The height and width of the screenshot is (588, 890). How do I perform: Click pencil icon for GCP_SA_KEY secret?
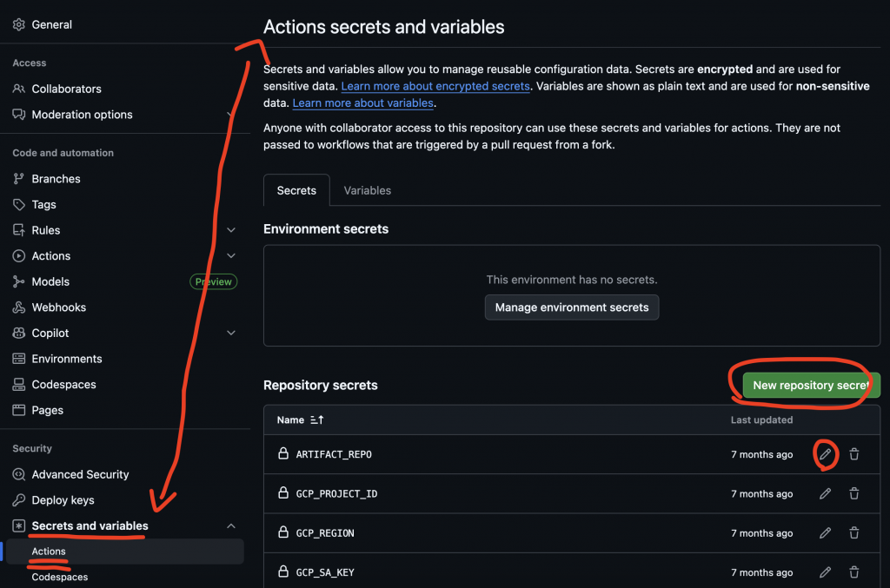pyautogui.click(x=825, y=572)
